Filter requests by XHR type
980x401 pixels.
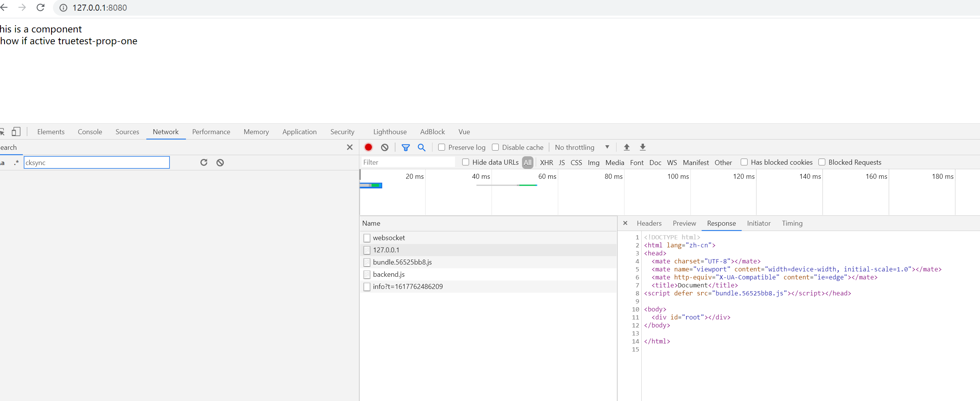click(546, 162)
